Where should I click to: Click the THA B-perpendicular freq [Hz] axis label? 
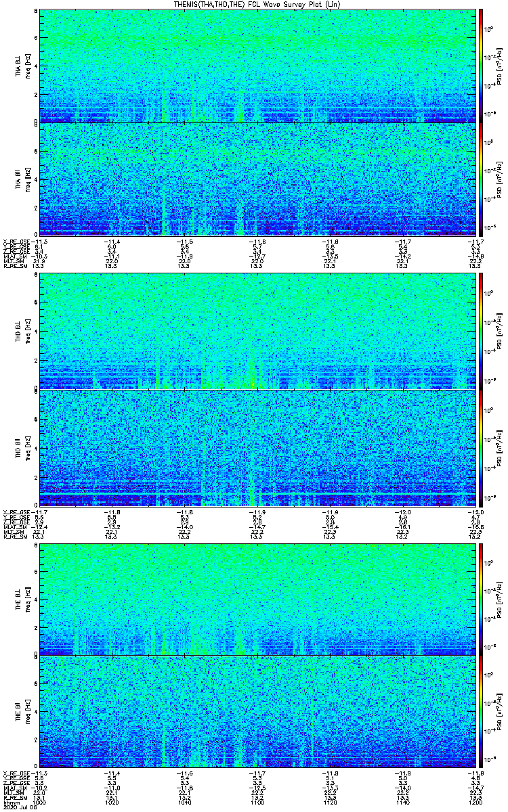(x=28, y=66)
